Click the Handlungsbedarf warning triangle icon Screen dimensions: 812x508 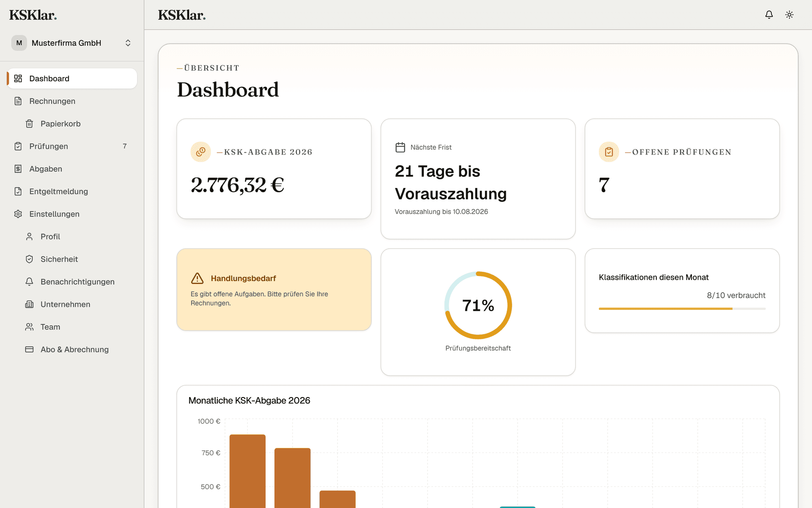197,278
